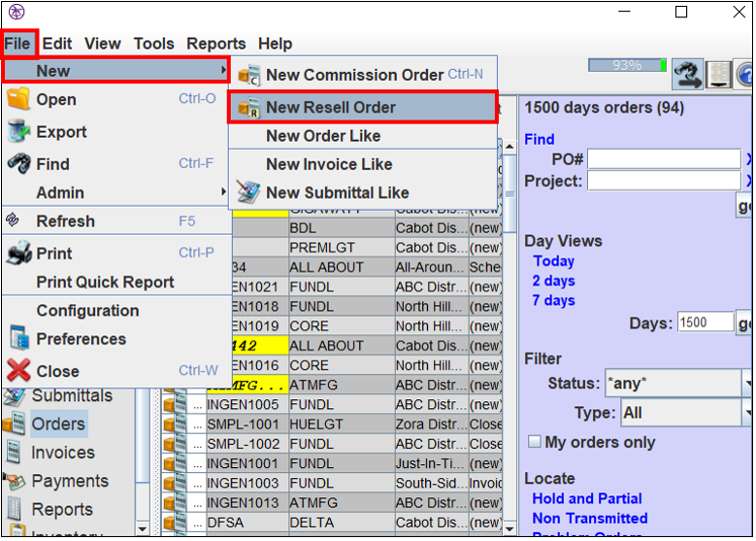756x541 pixels.
Task: Open the View menu
Action: pos(103,44)
